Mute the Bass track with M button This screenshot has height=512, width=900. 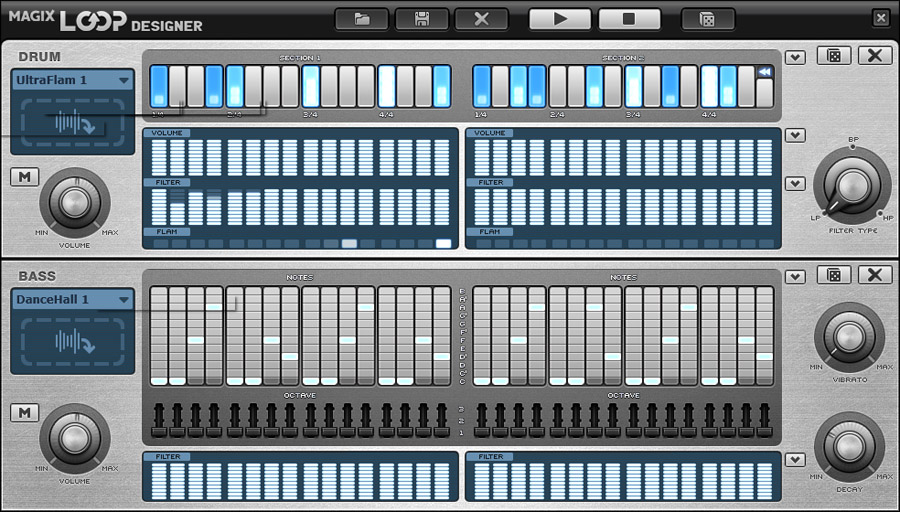click(x=22, y=413)
